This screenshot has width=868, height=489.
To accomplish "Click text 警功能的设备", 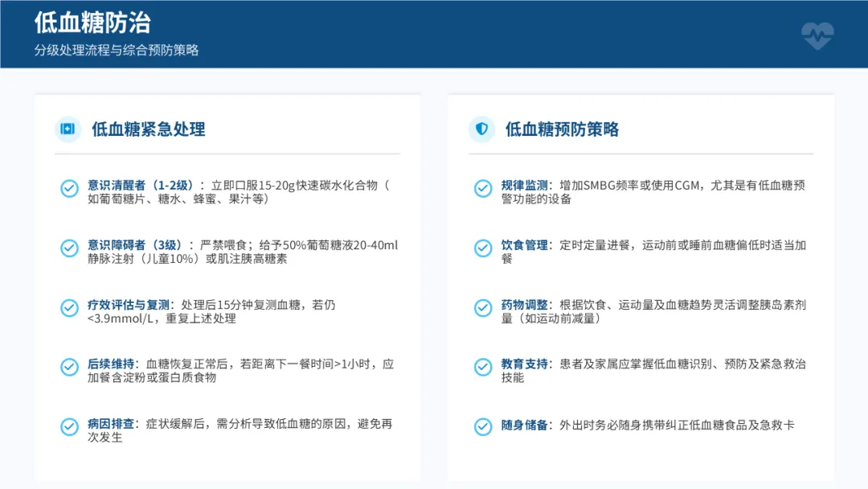I will (x=536, y=199).
